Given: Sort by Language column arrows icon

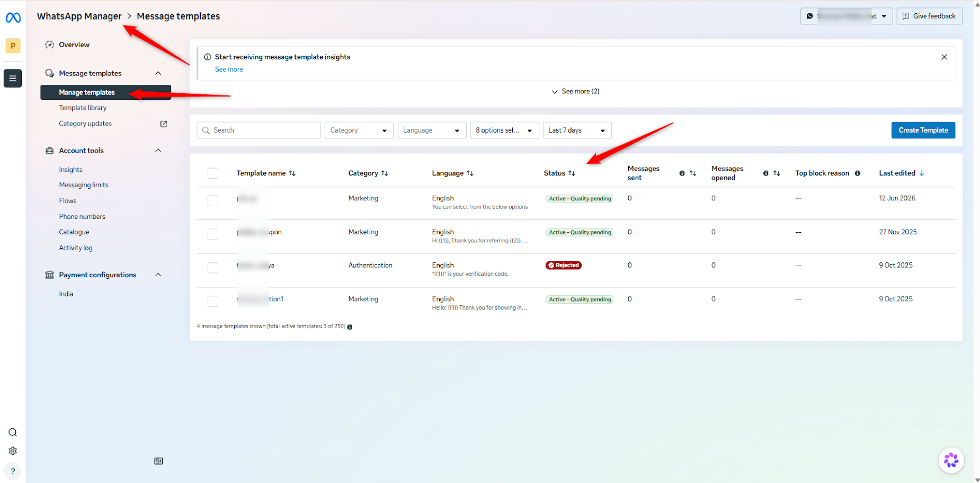Looking at the screenshot, I should (x=470, y=173).
